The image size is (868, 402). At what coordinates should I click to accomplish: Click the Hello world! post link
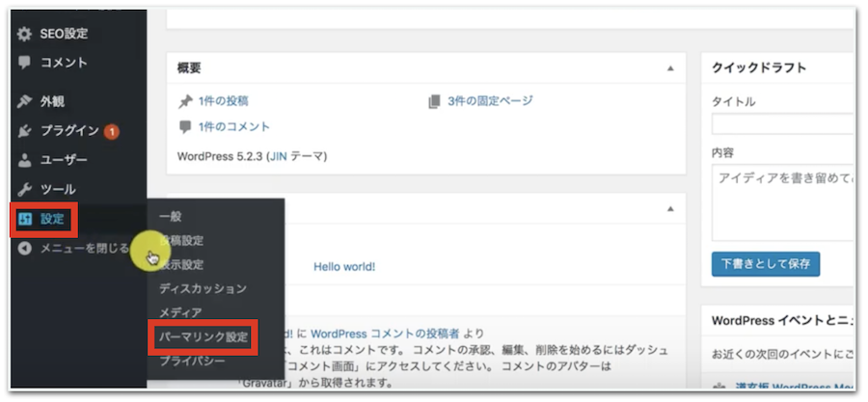(344, 267)
